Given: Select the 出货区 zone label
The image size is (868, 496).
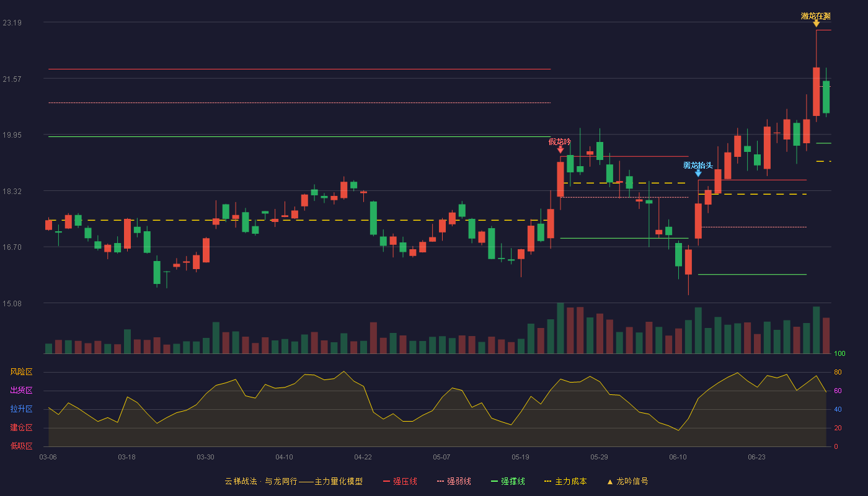Looking at the screenshot, I should [21, 391].
